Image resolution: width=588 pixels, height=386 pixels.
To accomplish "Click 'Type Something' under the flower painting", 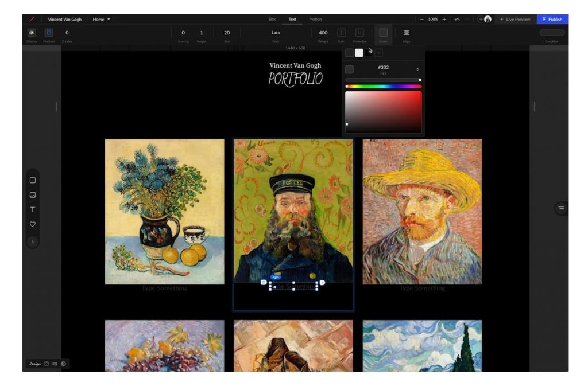I will pyautogui.click(x=165, y=288).
